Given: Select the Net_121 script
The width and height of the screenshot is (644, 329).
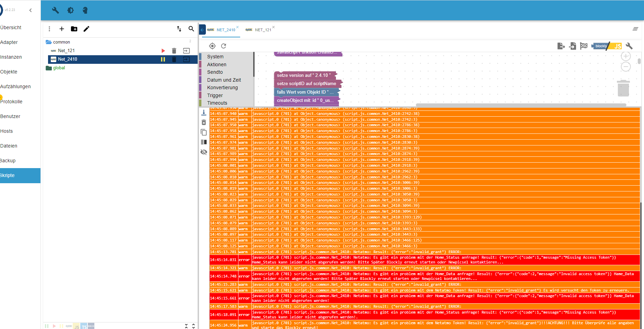Looking at the screenshot, I should click(x=66, y=50).
